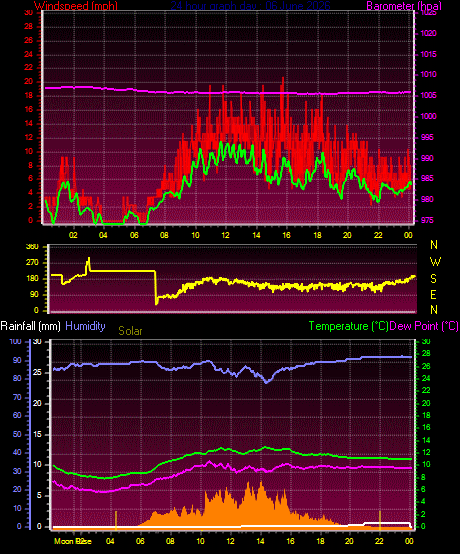Click barometer axis value 1000
460x554 pixels.
(429, 116)
